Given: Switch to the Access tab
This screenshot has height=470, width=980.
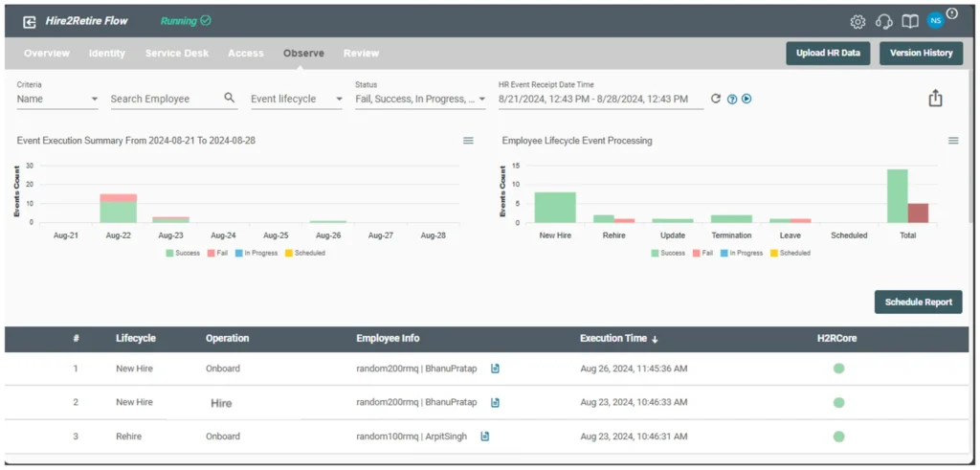Looking at the screenshot, I should [246, 53].
